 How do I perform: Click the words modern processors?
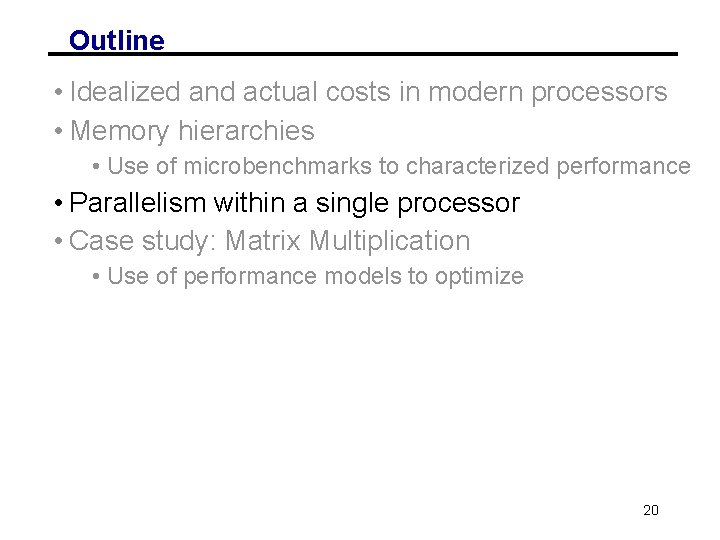[x=548, y=92]
